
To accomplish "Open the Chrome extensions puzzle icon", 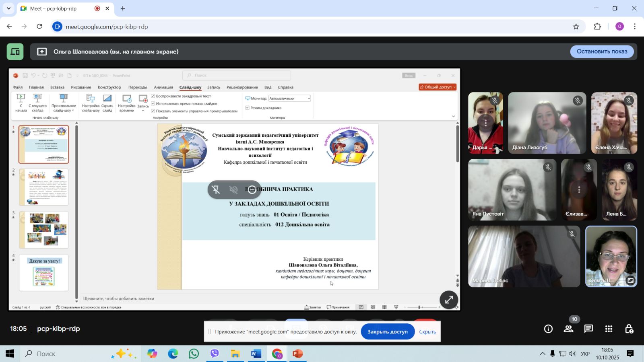I will [597, 27].
